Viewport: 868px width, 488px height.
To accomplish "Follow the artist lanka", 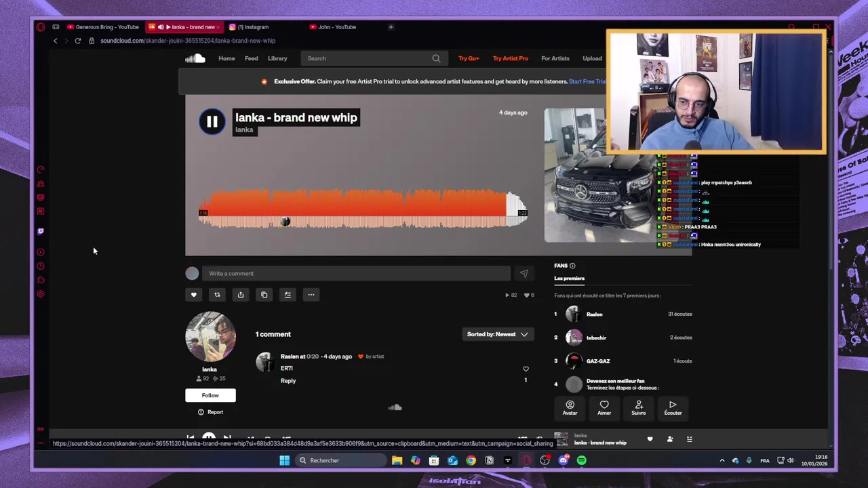I will (x=210, y=395).
